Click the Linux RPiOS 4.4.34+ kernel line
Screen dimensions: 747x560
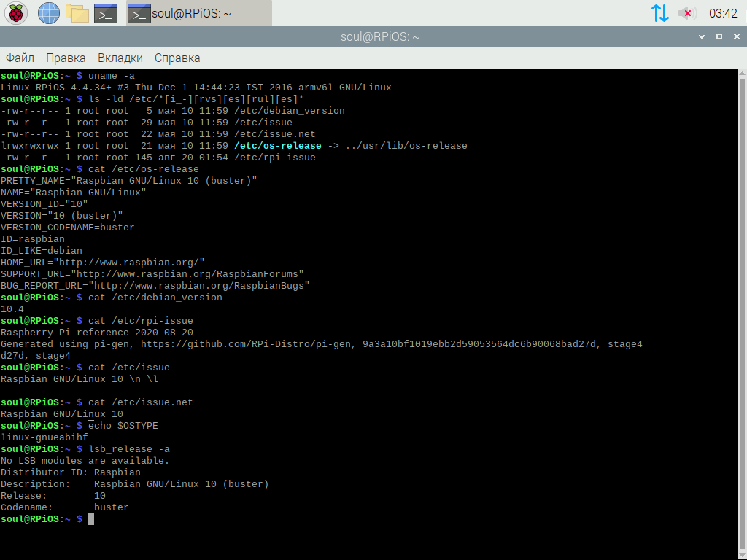coord(196,87)
